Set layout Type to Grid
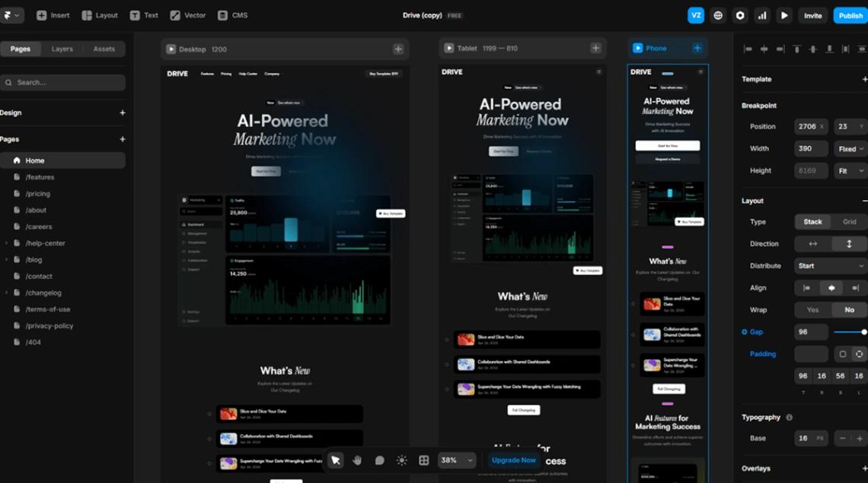868x483 pixels. (x=849, y=222)
